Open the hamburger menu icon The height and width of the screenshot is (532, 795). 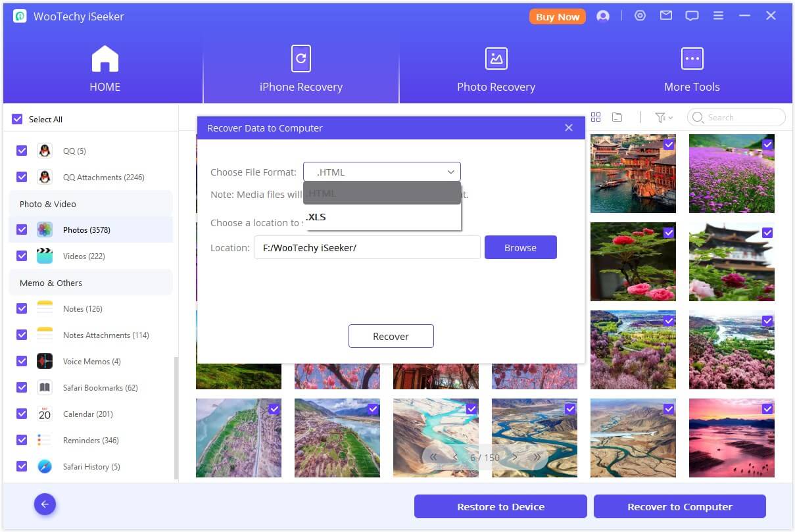tap(718, 16)
